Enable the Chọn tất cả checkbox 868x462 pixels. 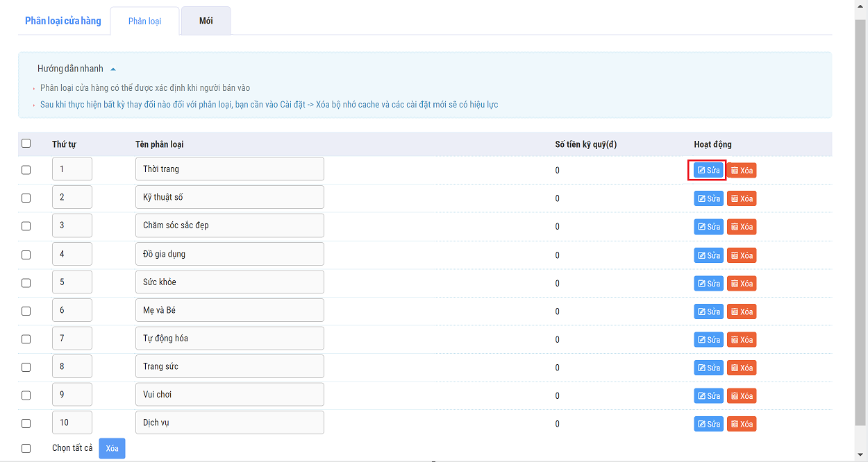coord(26,448)
